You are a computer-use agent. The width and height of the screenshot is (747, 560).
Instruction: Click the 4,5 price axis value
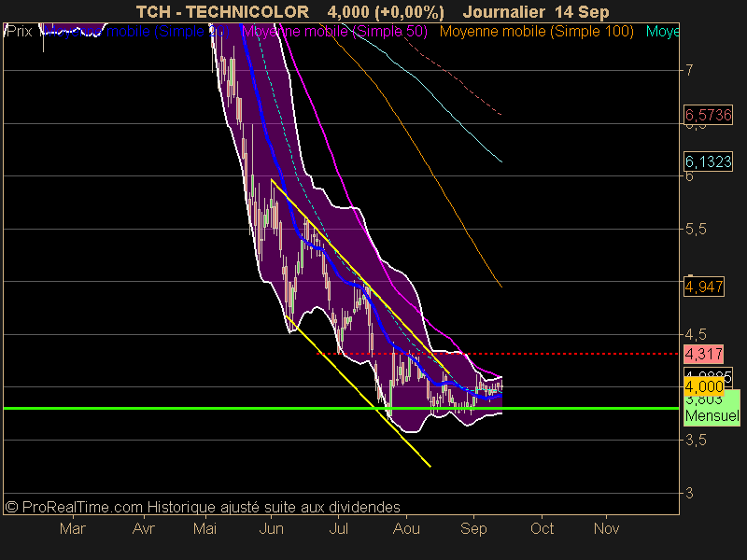[x=696, y=335]
